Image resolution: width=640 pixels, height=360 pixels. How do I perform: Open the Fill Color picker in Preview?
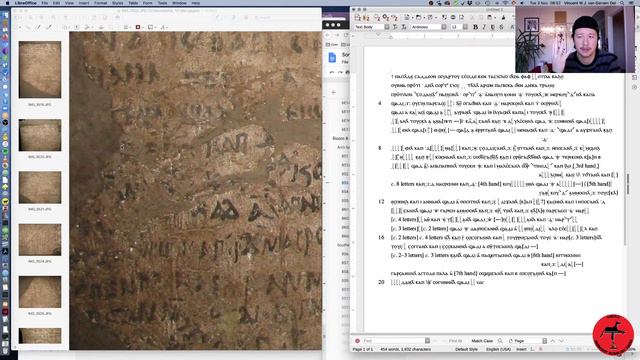pos(151,27)
